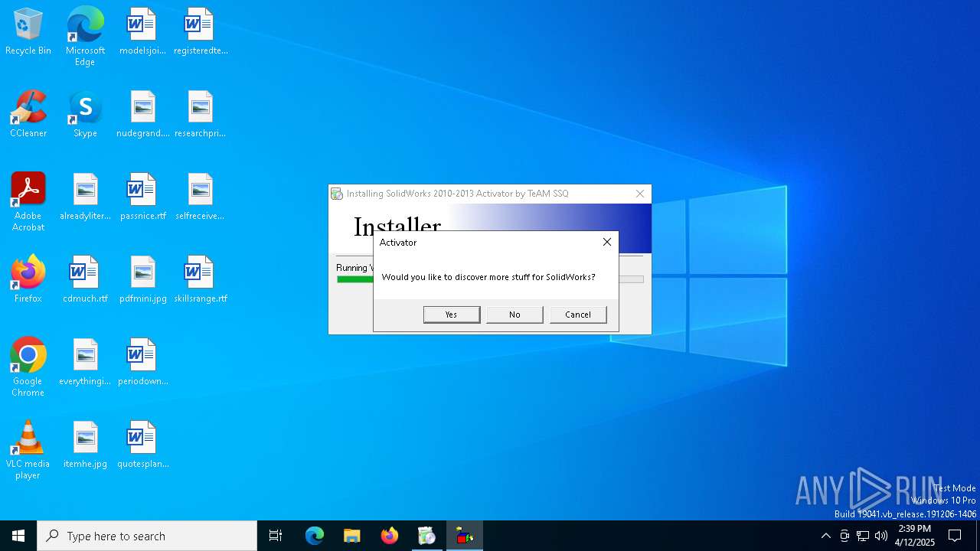Switch to the installer taskbar item
Image resolution: width=980 pixels, height=551 pixels.
(x=426, y=536)
